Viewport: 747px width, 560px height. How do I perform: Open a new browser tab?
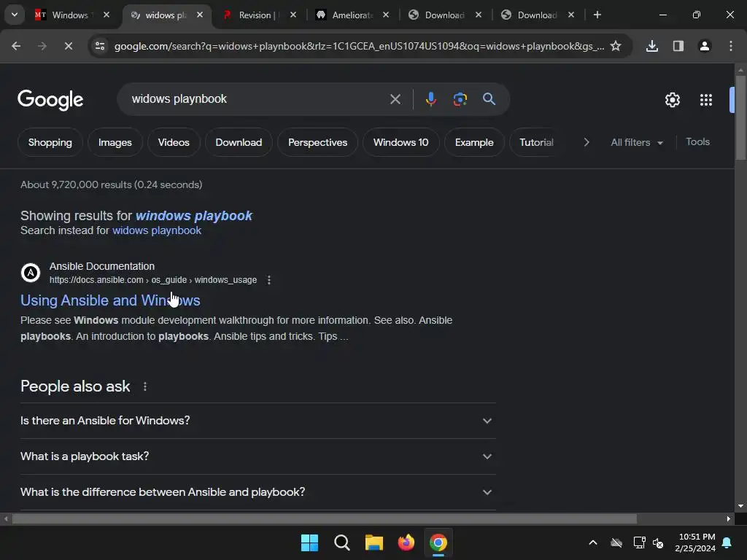(x=597, y=15)
